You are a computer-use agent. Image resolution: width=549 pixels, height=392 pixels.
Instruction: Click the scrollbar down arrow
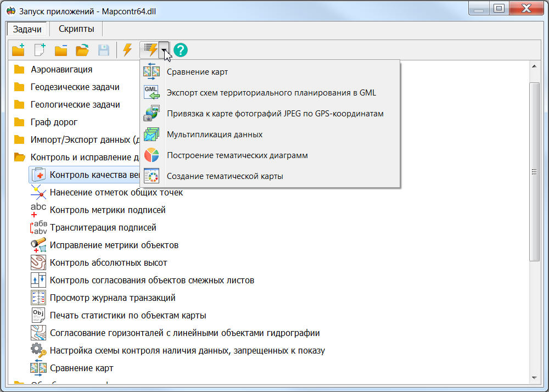pyautogui.click(x=535, y=378)
